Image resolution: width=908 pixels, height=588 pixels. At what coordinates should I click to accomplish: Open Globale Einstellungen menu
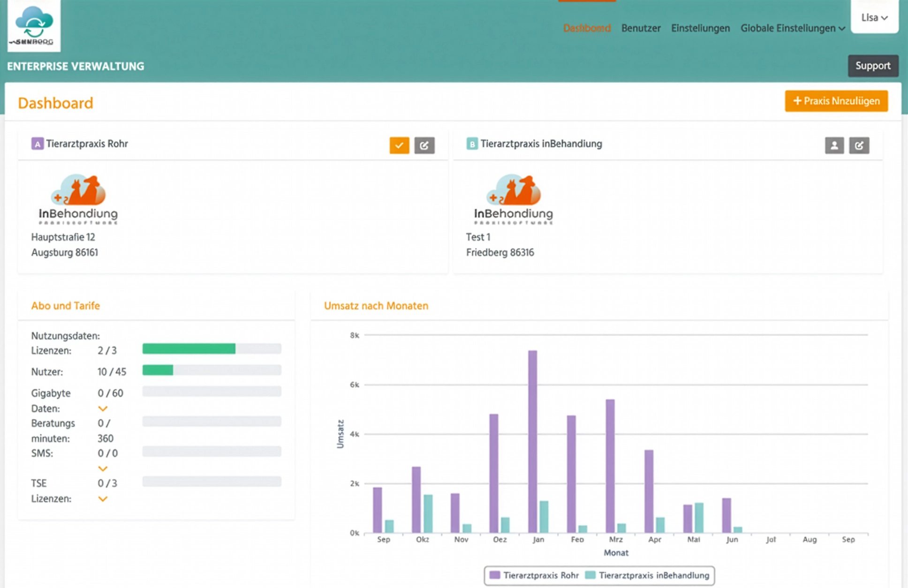793,28
